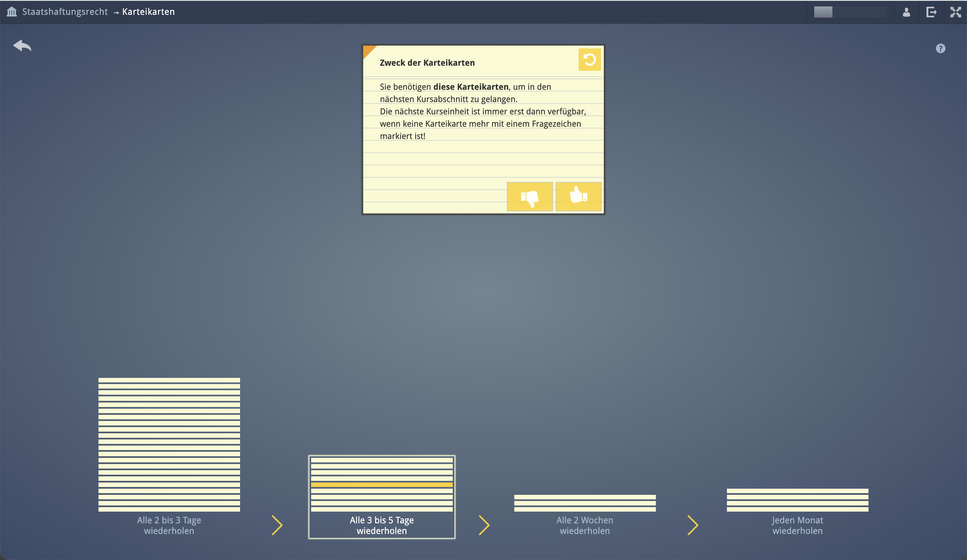
Task: Toggle fullscreen with the arrows icon
Action: (956, 12)
